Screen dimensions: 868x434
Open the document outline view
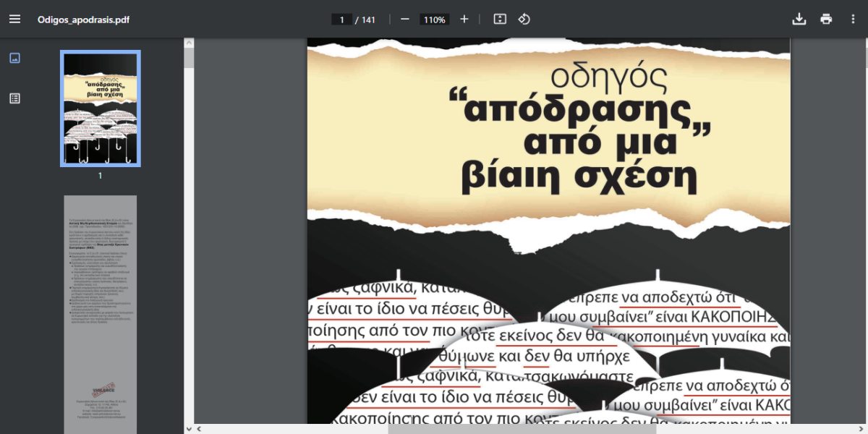tap(14, 98)
